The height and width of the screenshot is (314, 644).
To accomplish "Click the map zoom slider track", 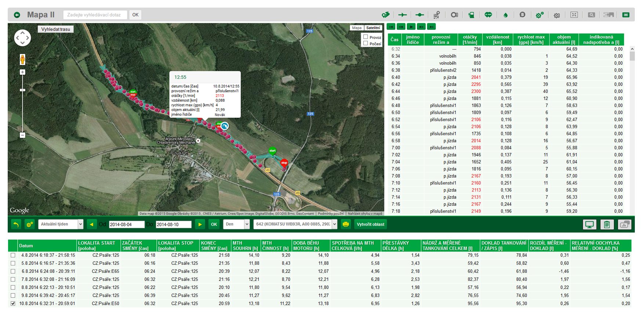I will (22, 110).
